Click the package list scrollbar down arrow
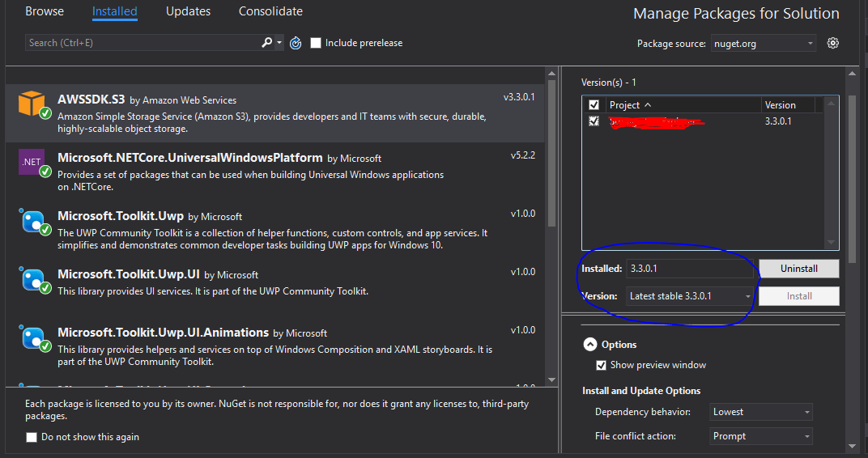 (551, 380)
